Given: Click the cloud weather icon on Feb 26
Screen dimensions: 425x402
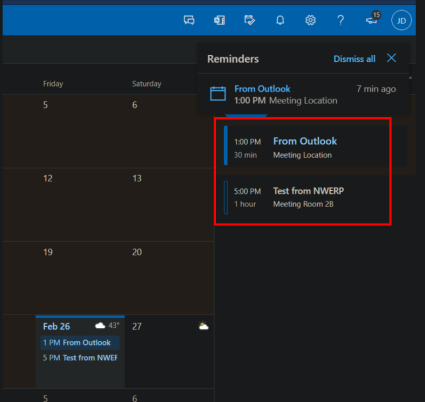Looking at the screenshot, I should click(100, 325).
